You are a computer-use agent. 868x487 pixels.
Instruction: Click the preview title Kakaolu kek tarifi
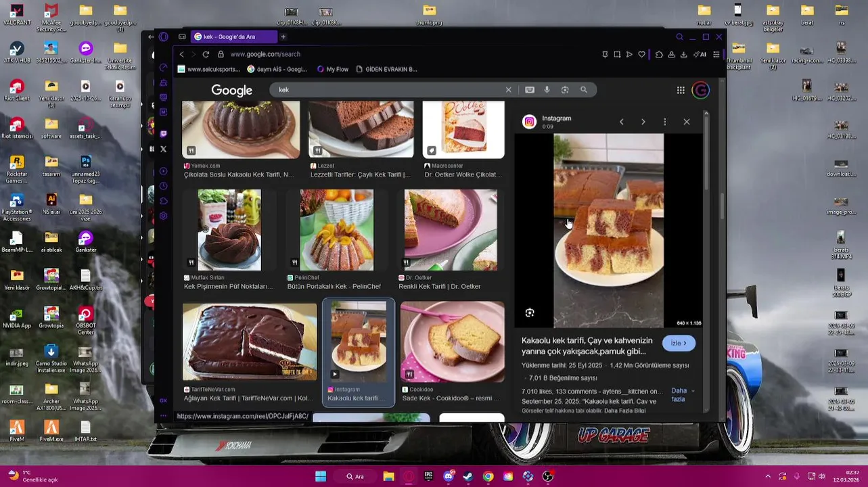[587, 346]
